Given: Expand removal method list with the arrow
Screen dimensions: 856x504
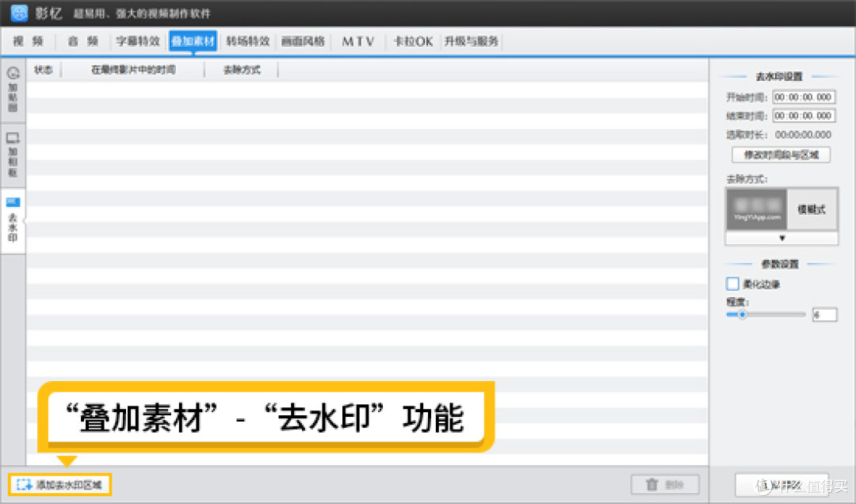Looking at the screenshot, I should [x=781, y=239].
